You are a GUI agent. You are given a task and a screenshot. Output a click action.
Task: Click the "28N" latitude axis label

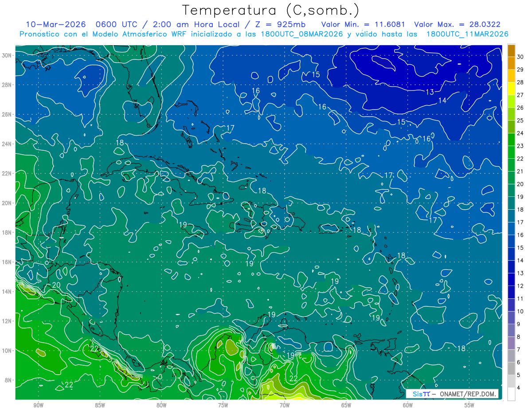(7, 85)
